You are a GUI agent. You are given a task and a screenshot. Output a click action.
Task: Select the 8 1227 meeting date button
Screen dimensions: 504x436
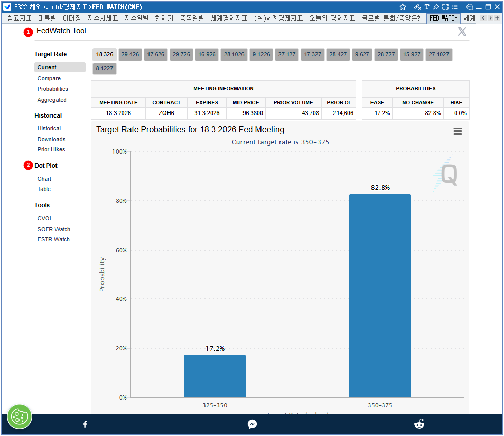coord(104,68)
